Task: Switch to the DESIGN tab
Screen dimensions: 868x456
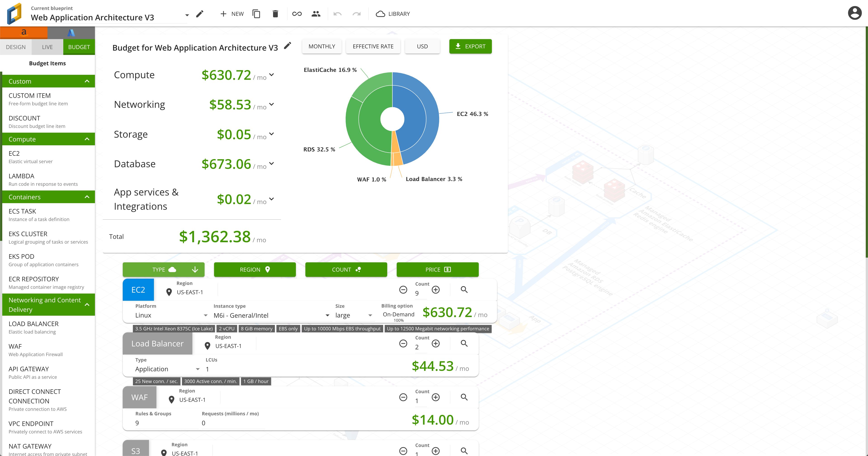Action: point(16,47)
